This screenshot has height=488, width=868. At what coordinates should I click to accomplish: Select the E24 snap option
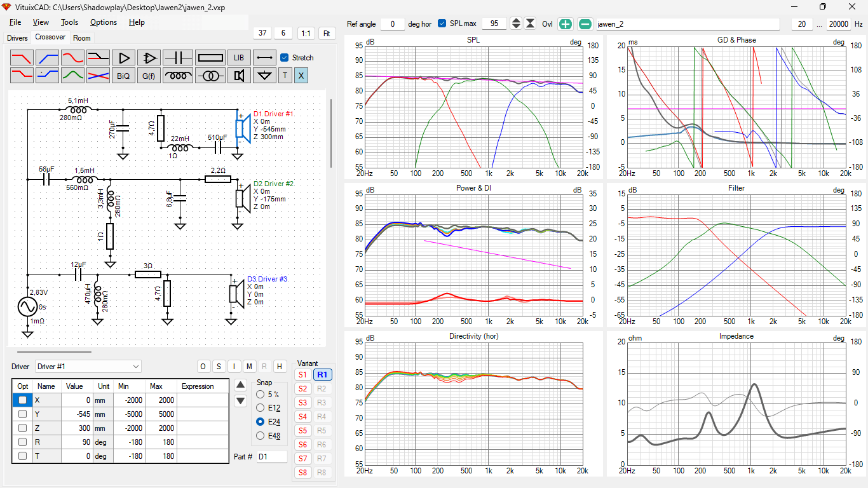[260, 422]
